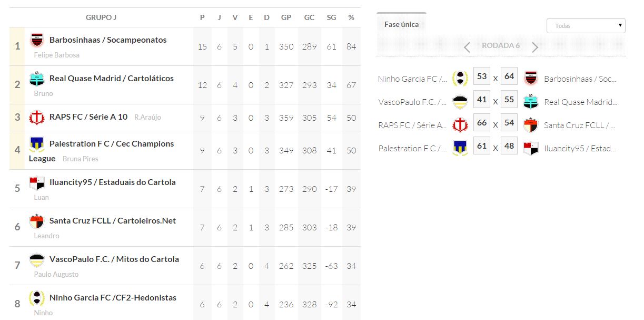This screenshot has width=644, height=320.
Task: Click Ninho Garcia FC score box 53
Action: tap(481, 76)
